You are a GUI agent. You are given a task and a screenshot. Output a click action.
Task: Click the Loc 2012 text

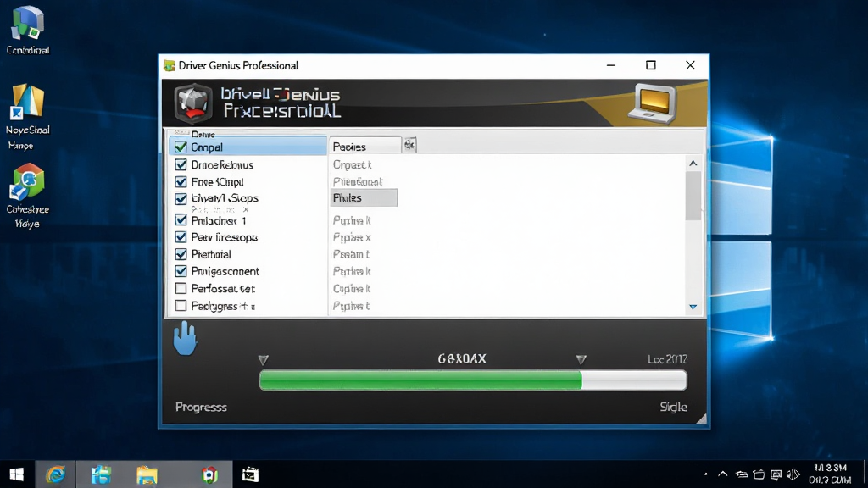[668, 359]
